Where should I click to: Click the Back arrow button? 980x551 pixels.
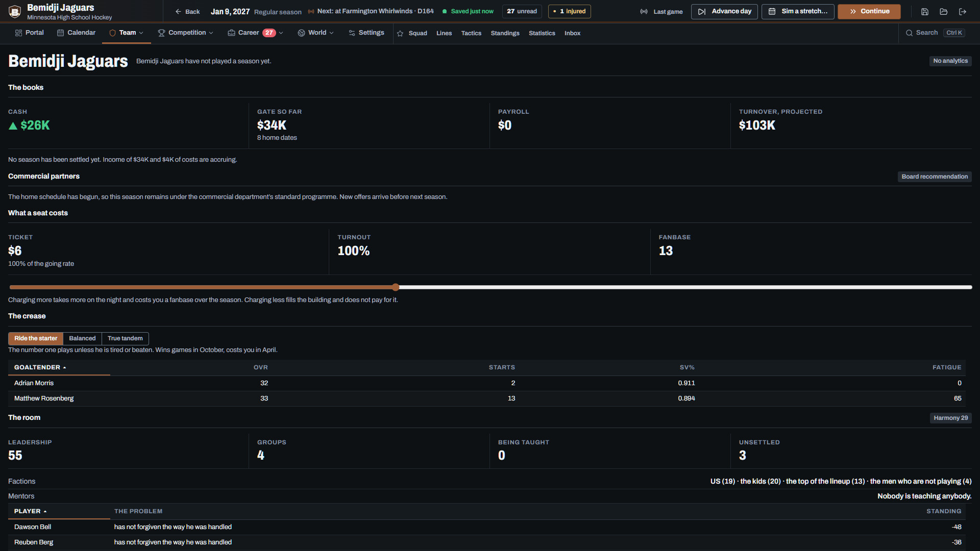point(187,12)
